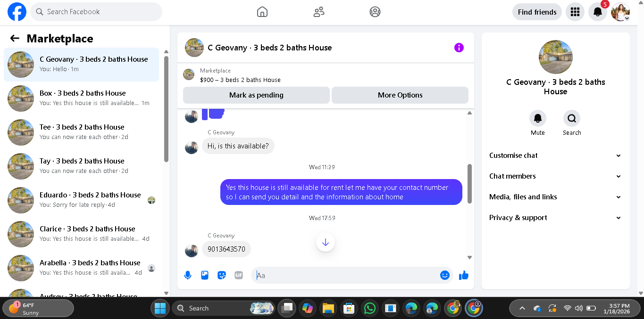The width and height of the screenshot is (644, 319).
Task: Click the More Options button
Action: coord(400,95)
